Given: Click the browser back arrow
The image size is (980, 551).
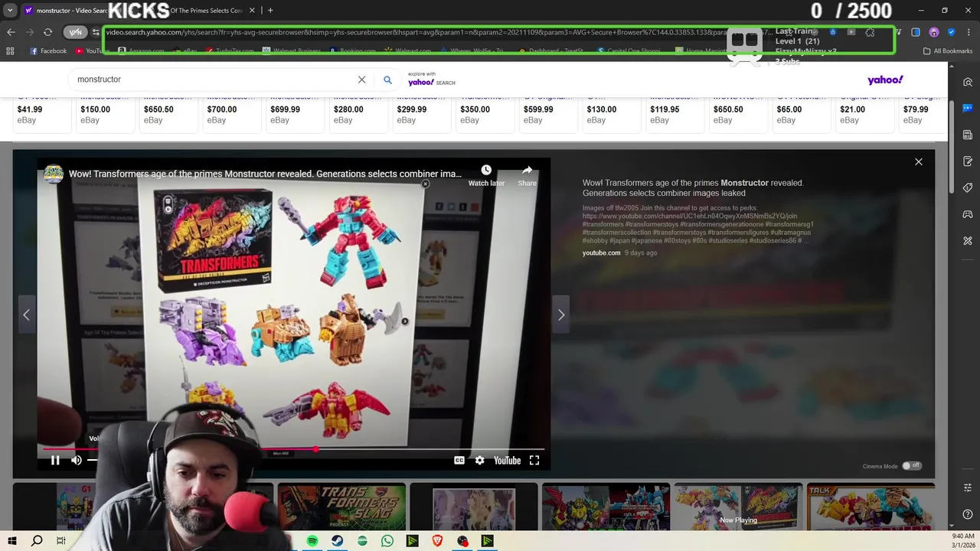Looking at the screenshot, I should pyautogui.click(x=11, y=32).
